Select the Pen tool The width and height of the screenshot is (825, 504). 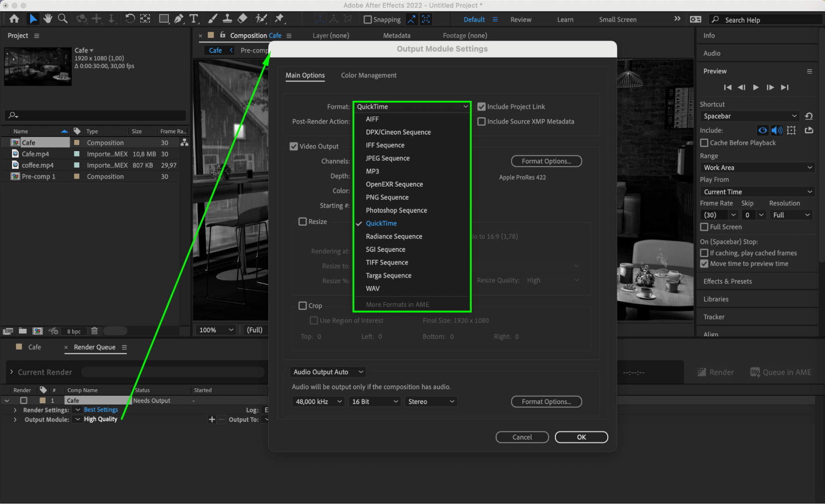pyautogui.click(x=179, y=19)
